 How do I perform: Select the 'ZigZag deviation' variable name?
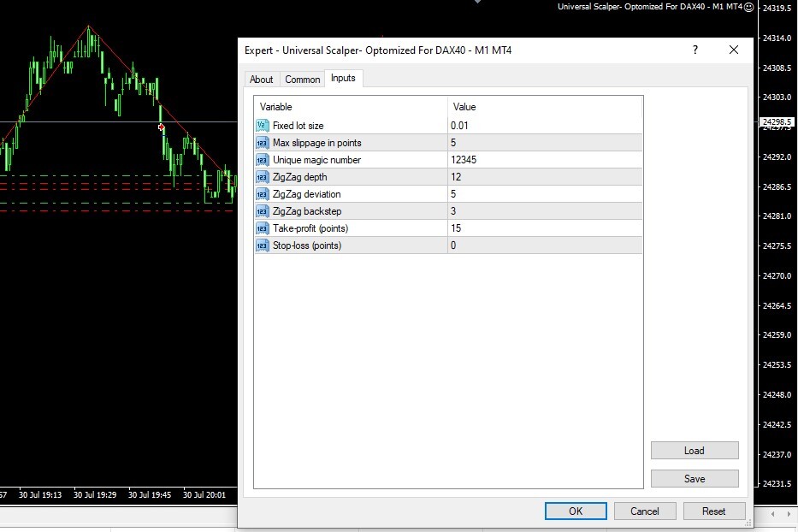click(x=307, y=194)
